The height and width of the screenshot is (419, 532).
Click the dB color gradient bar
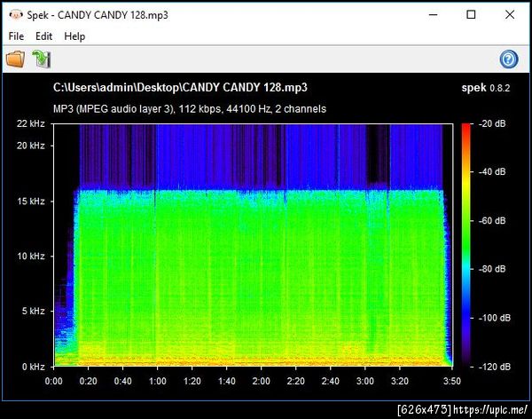pyautogui.click(x=465, y=245)
